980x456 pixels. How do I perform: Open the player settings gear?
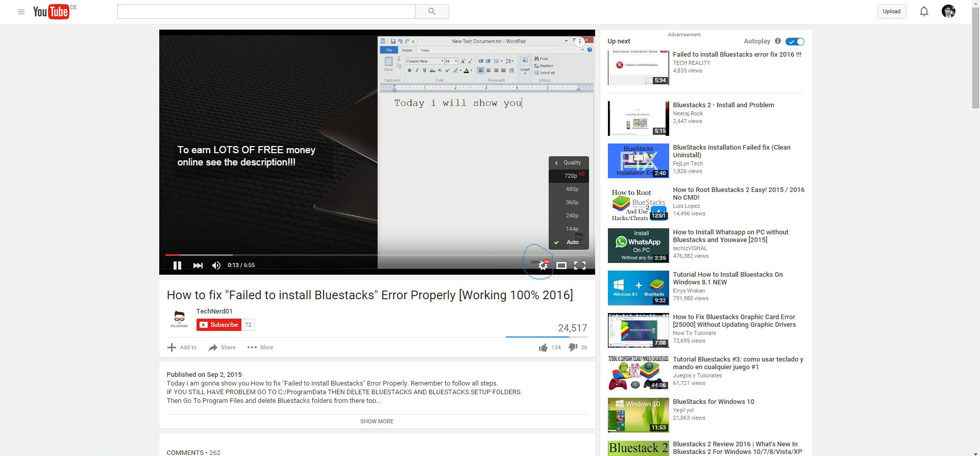(543, 265)
